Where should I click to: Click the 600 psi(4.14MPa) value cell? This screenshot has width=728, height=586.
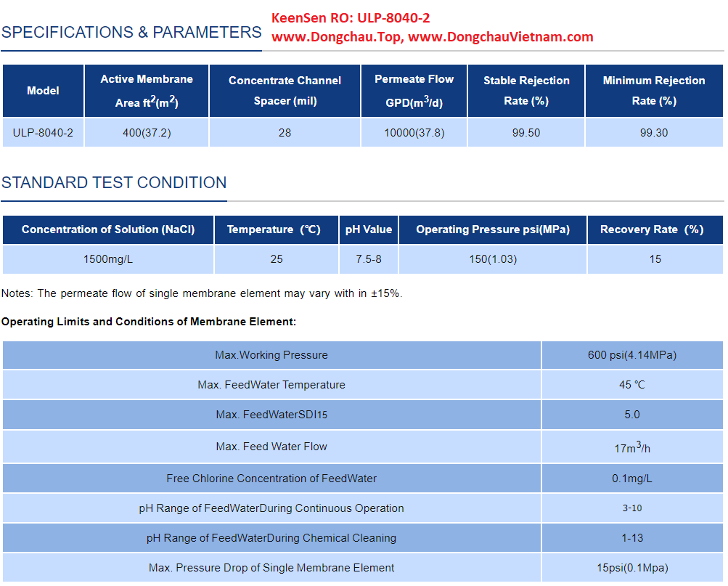[632, 355]
